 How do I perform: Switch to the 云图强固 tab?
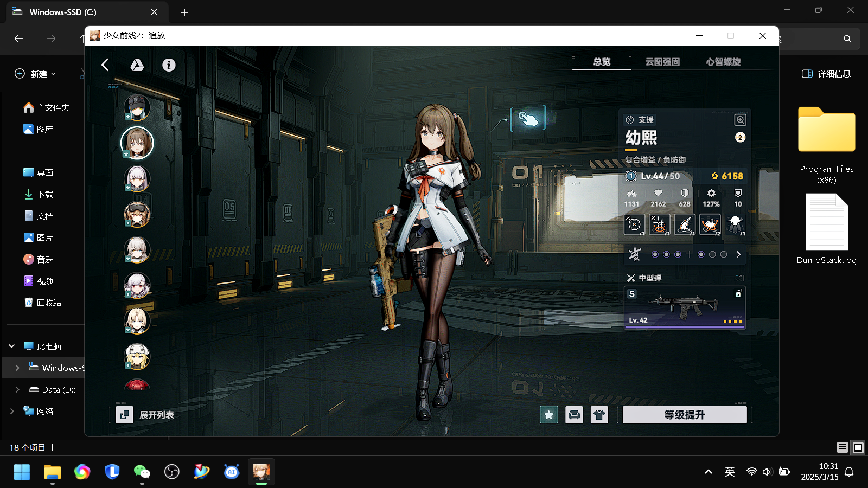coord(662,62)
